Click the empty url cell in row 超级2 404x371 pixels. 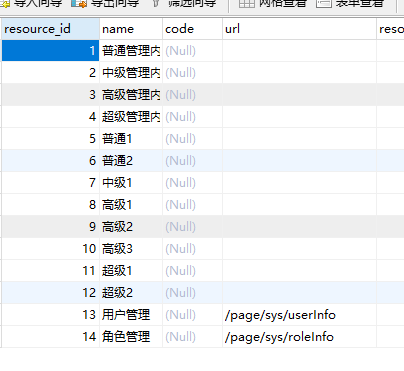click(x=299, y=293)
